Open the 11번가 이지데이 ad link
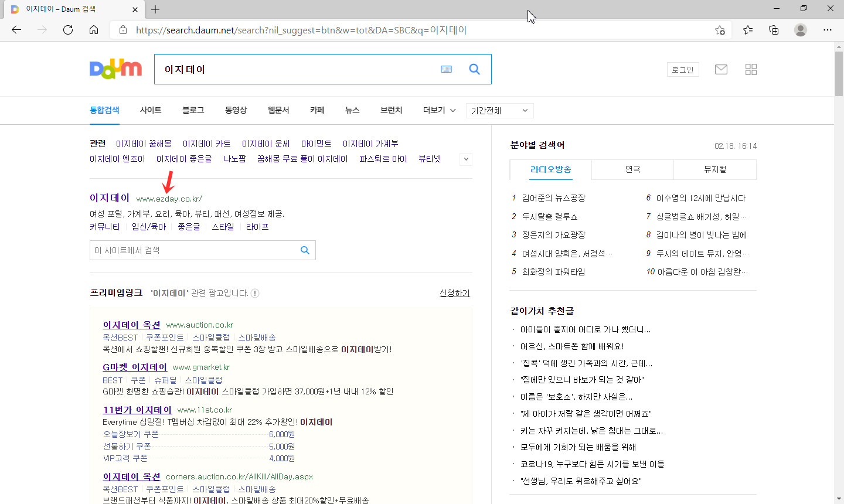This screenshot has height=504, width=844. pyautogui.click(x=137, y=410)
